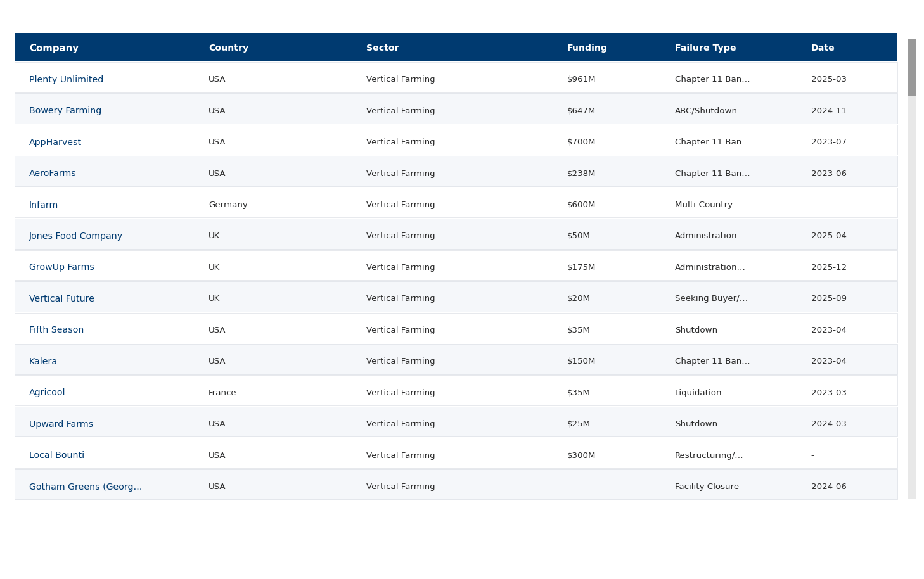Open the Fifth Season company link
Image resolution: width=924 pixels, height=579 pixels.
pos(56,330)
